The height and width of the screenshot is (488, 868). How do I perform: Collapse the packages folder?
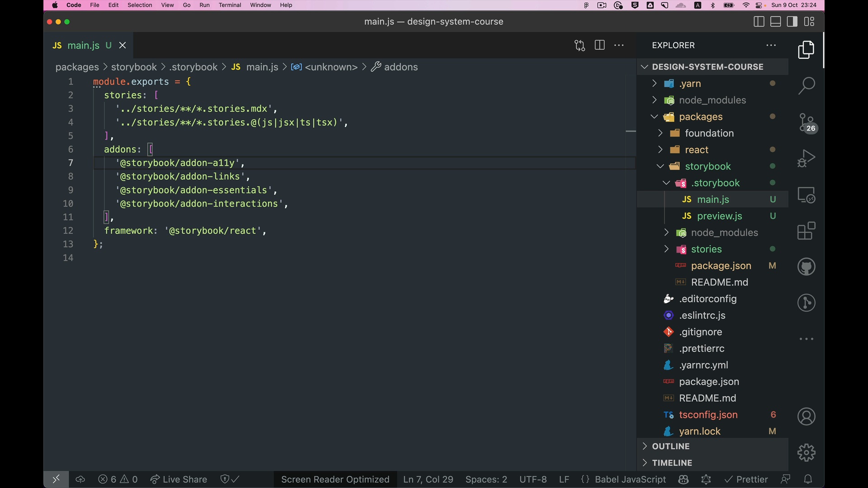(700, 117)
